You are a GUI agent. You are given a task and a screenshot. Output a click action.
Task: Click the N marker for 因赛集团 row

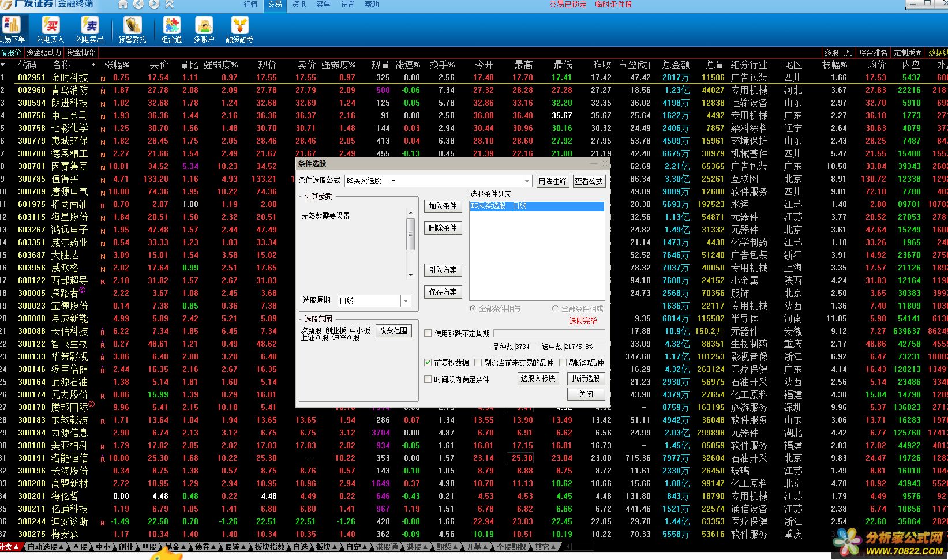coord(103,167)
